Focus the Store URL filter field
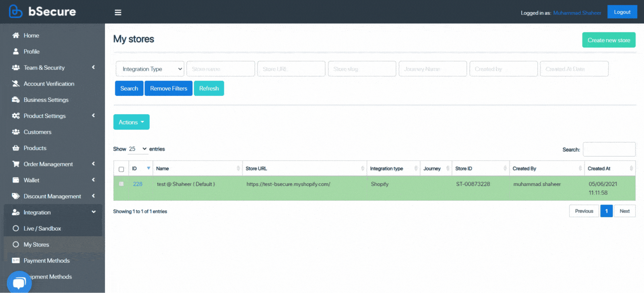Image resolution: width=644 pixels, height=293 pixels. [291, 69]
